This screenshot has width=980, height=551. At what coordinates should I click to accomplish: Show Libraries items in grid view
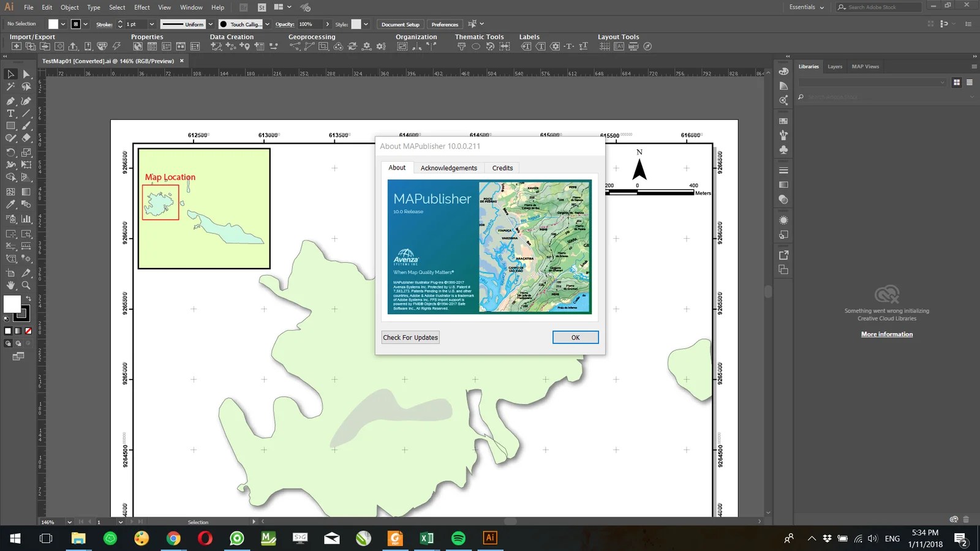click(957, 83)
